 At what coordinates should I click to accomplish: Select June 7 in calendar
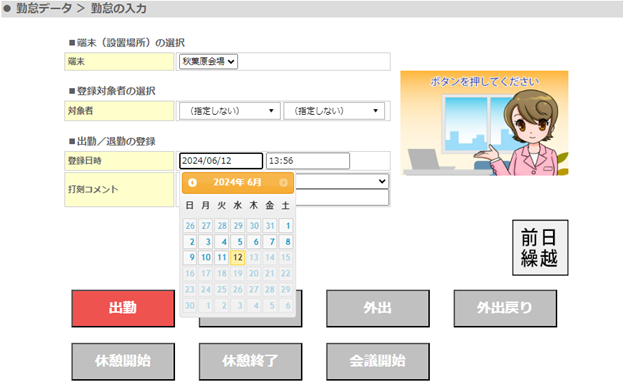pyautogui.click(x=270, y=242)
